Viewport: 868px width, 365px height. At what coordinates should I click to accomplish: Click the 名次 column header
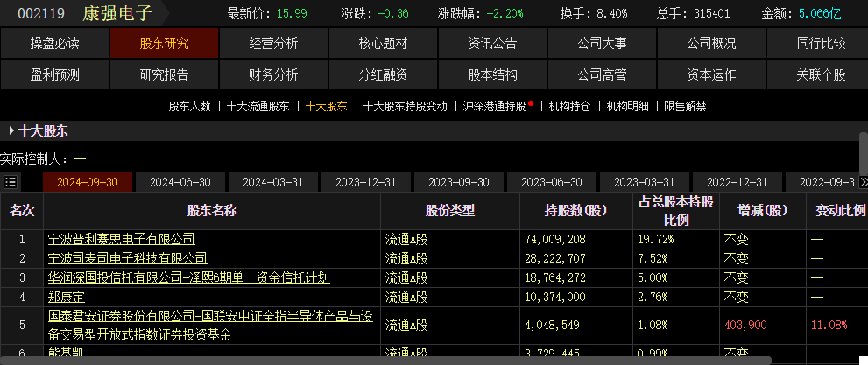click(x=22, y=210)
